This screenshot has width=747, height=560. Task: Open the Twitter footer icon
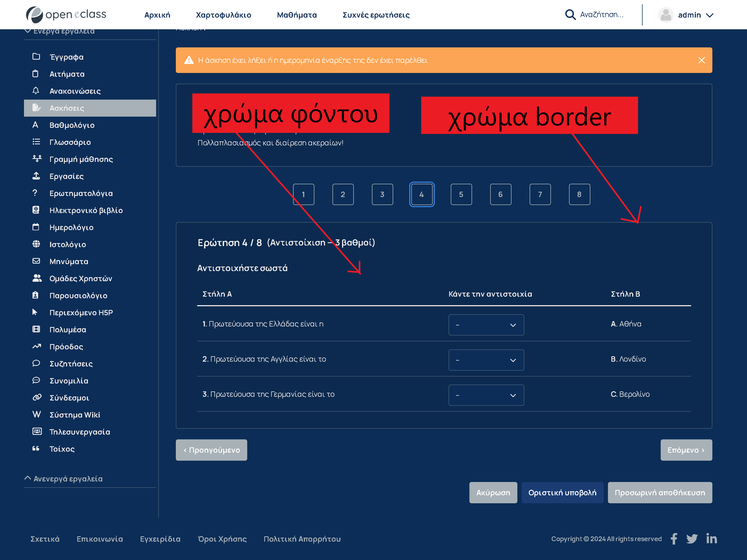[x=692, y=539]
